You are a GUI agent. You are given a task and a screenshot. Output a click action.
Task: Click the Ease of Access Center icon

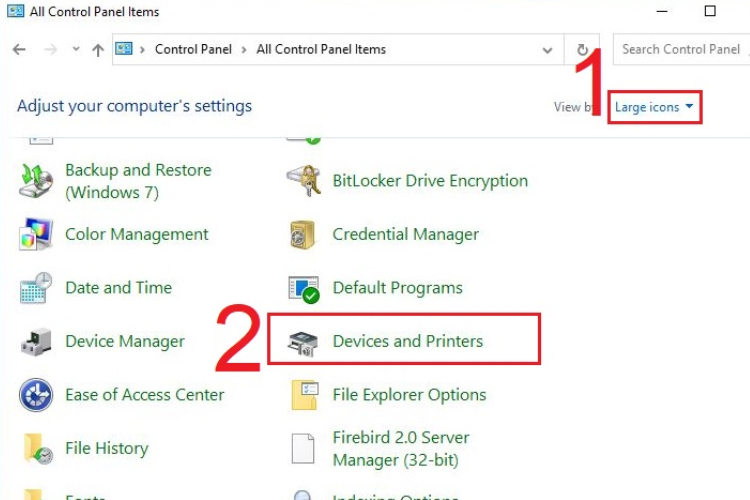click(37, 395)
